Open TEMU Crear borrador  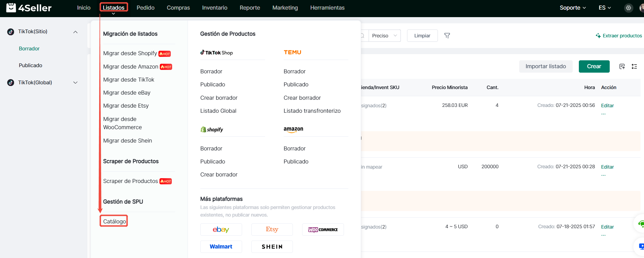tap(302, 98)
